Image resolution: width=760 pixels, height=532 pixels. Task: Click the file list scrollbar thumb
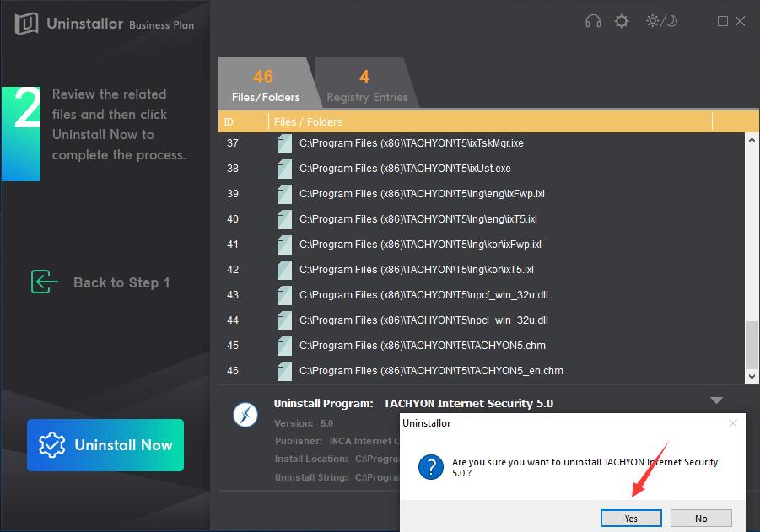752,345
